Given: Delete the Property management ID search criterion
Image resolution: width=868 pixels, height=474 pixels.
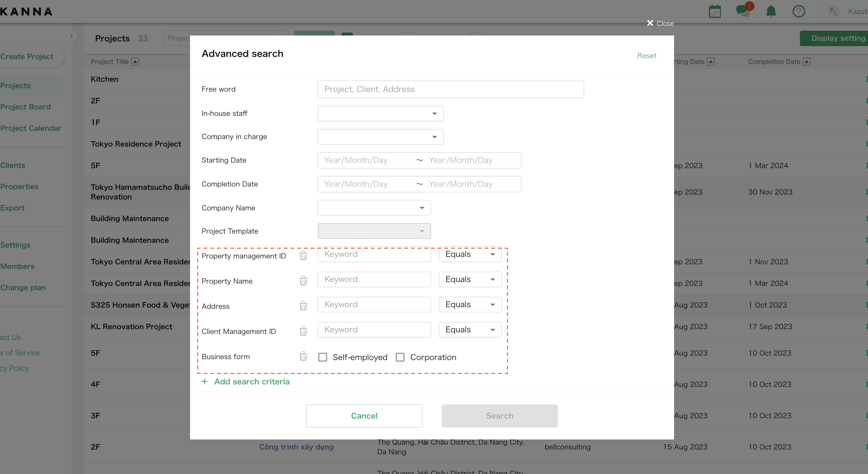Looking at the screenshot, I should coord(303,256).
